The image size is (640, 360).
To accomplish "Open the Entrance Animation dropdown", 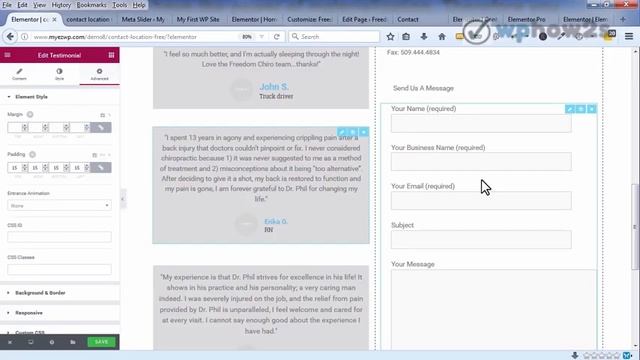I will tap(59, 206).
